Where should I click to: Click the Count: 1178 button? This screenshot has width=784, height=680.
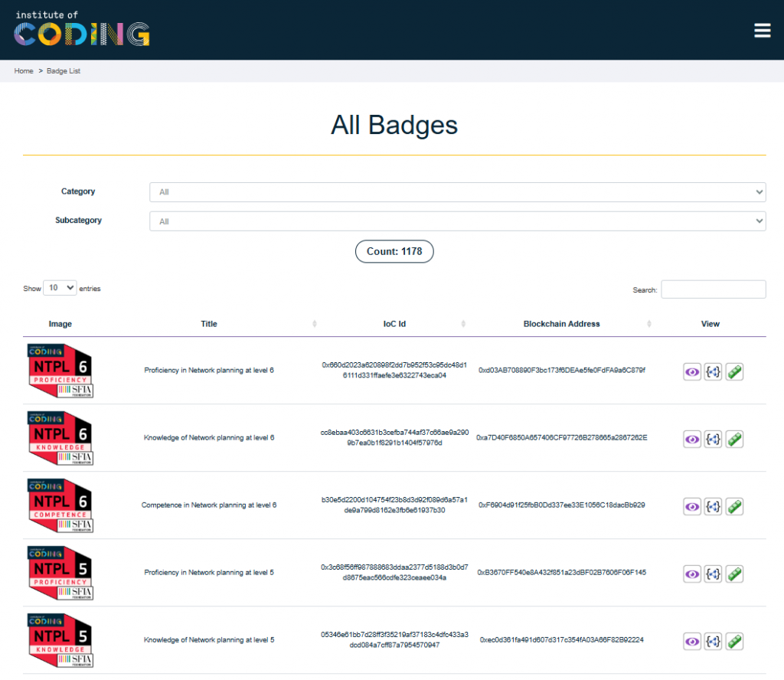pyautogui.click(x=394, y=251)
